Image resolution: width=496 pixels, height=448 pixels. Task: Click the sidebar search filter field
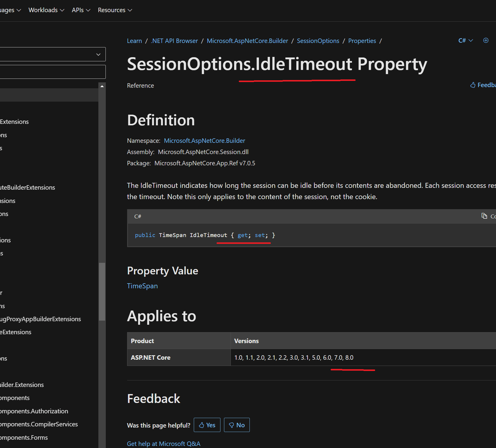(x=52, y=72)
